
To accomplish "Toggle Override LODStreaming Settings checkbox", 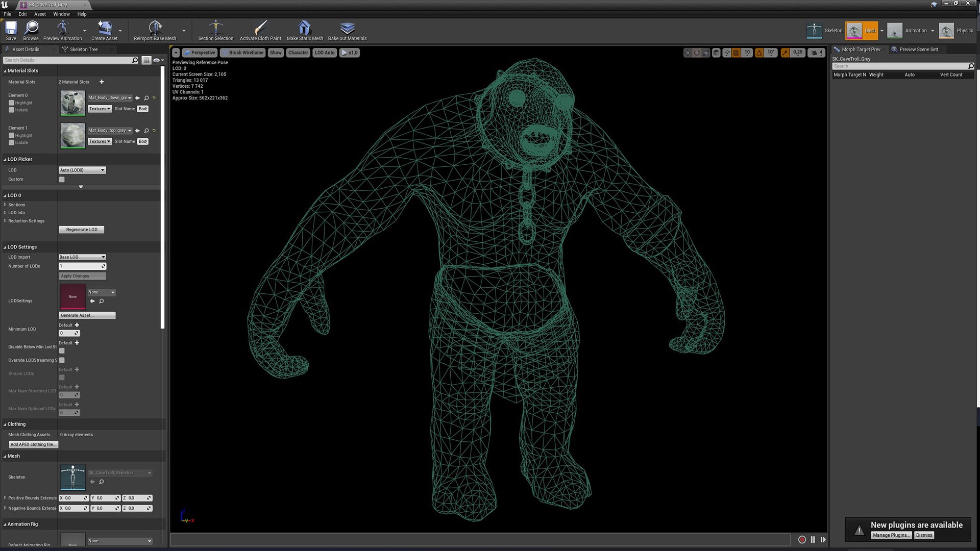I will pyautogui.click(x=62, y=360).
